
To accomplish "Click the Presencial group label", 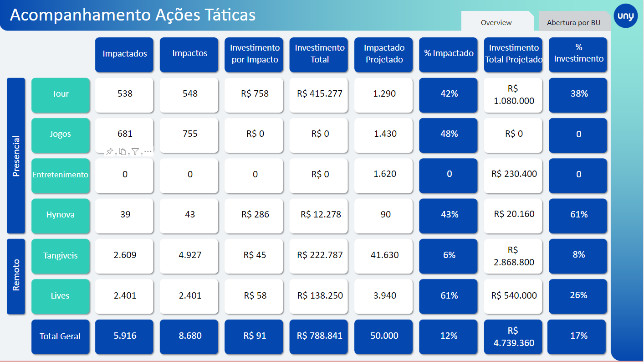I will point(16,155).
